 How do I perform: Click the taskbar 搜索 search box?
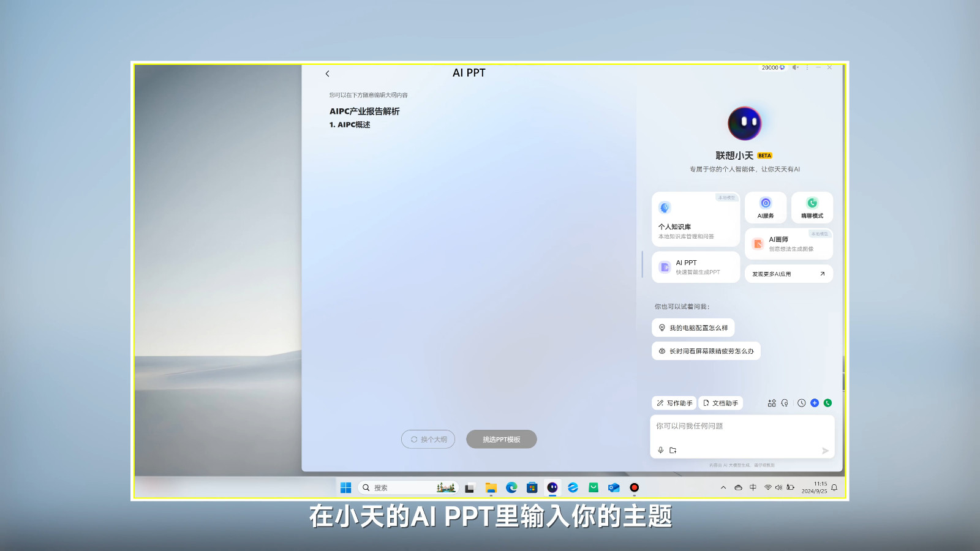[x=408, y=487]
